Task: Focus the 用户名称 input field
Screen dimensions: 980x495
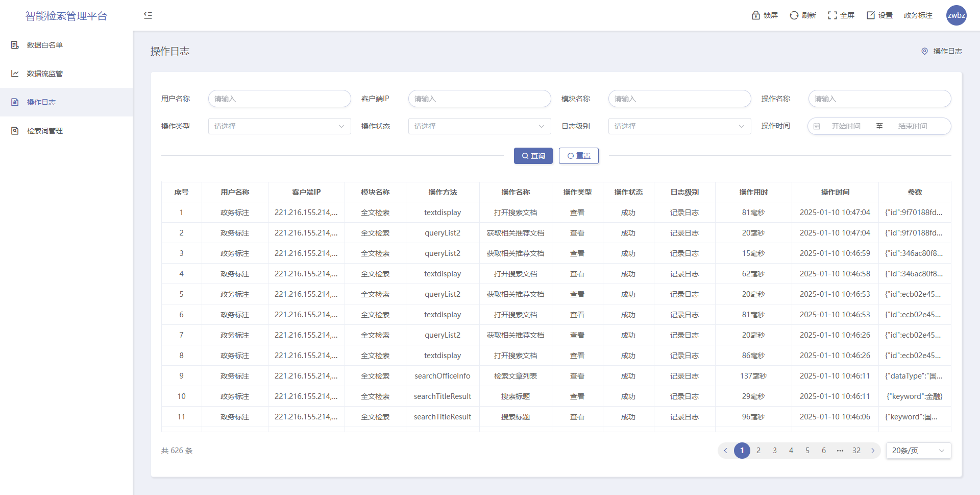Action: pyautogui.click(x=279, y=99)
